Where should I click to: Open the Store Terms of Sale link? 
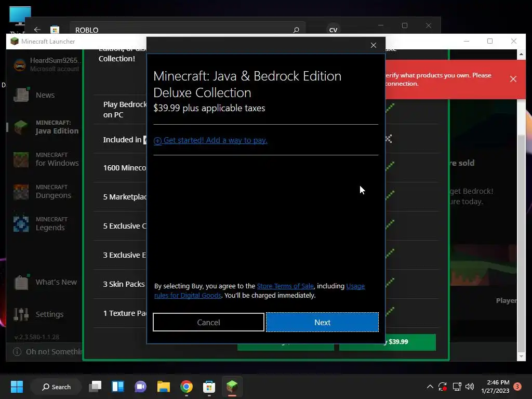pyautogui.click(x=285, y=286)
